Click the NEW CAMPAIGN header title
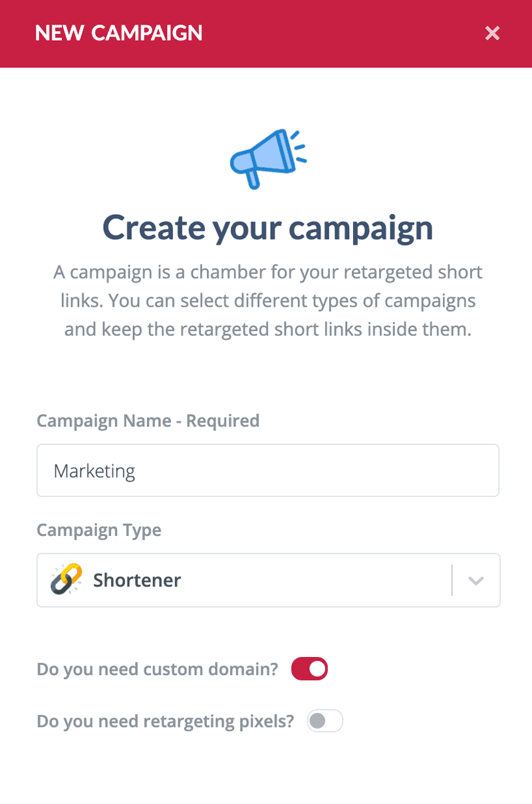Viewport: 532px width, 804px height. 119,33
